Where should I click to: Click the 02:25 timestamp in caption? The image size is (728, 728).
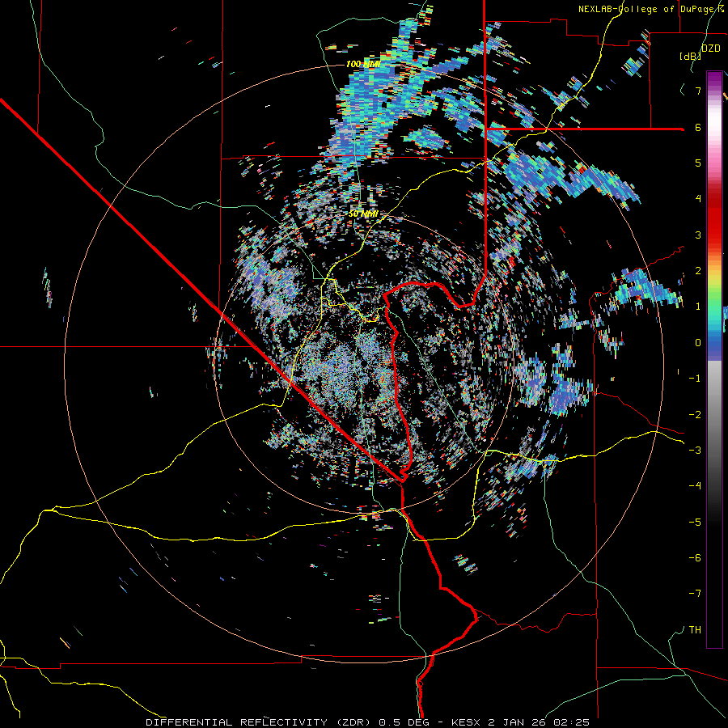(x=574, y=722)
